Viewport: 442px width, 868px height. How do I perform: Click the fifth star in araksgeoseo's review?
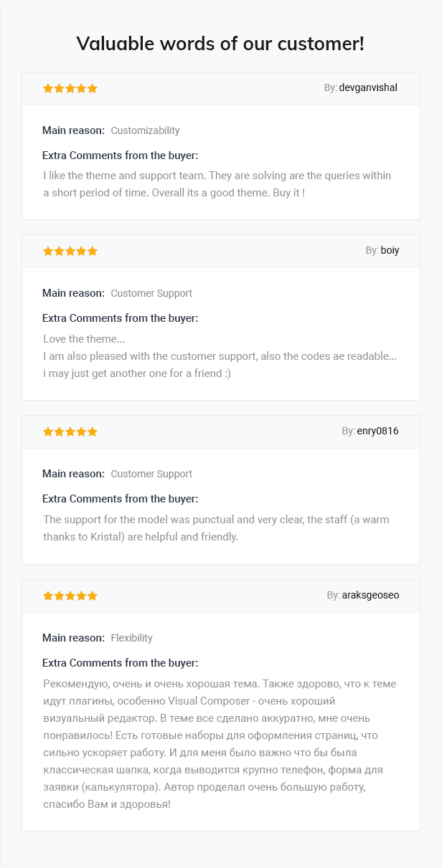[93, 596]
